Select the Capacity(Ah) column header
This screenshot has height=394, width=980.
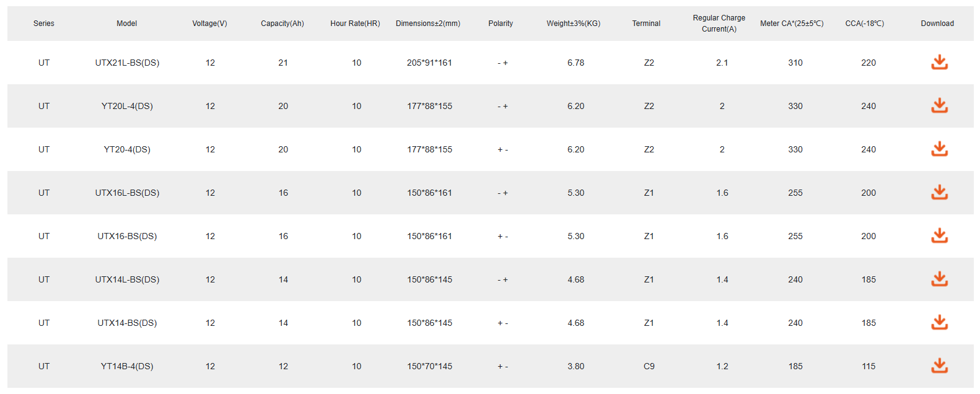pos(282,24)
